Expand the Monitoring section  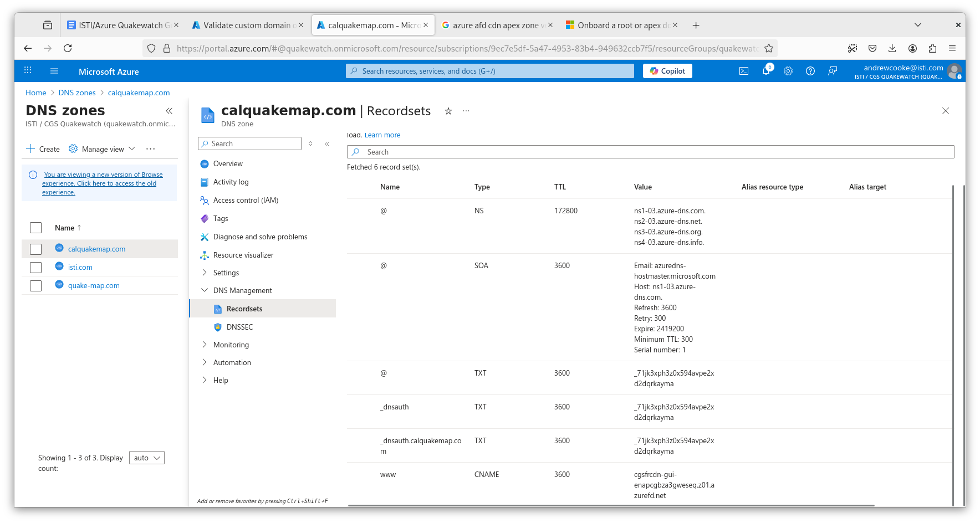click(231, 345)
